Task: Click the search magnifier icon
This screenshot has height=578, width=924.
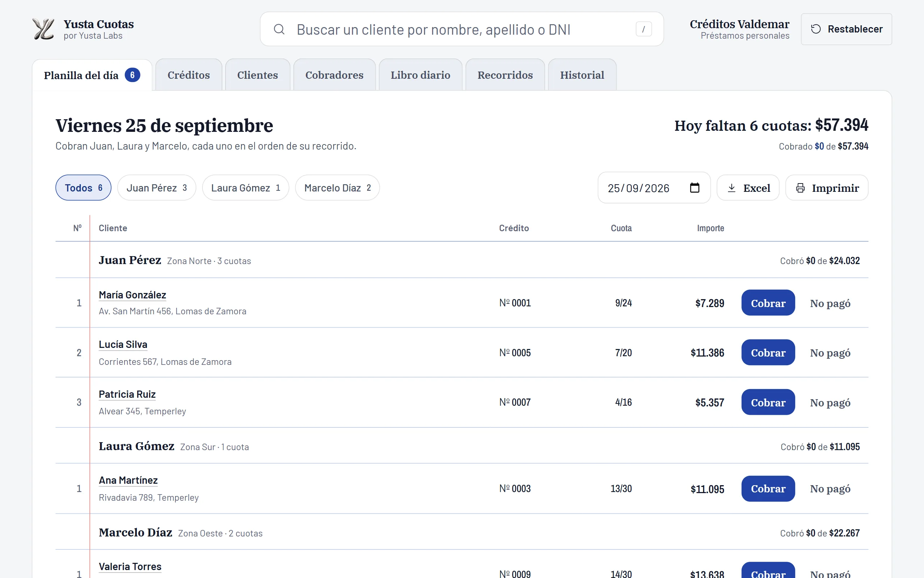Action: (279, 29)
